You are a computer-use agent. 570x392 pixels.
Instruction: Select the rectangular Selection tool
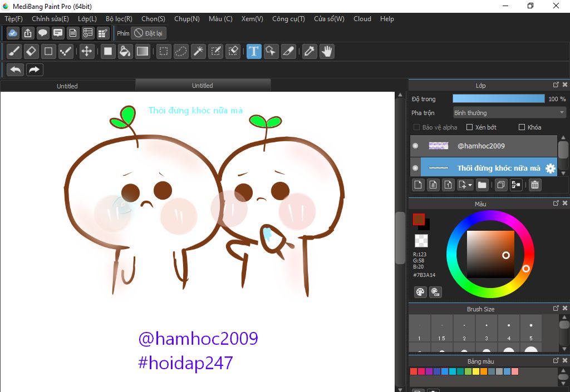pos(164,52)
